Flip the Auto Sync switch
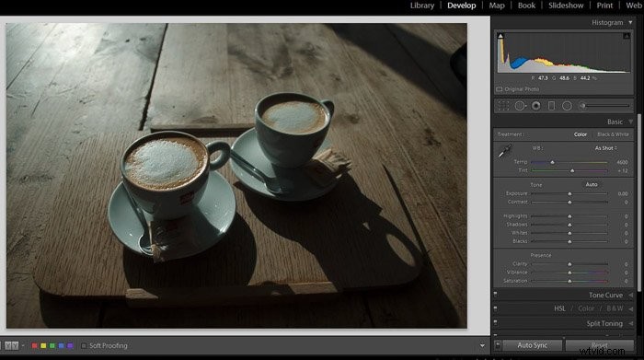This screenshot has width=644, height=360. pos(498,345)
